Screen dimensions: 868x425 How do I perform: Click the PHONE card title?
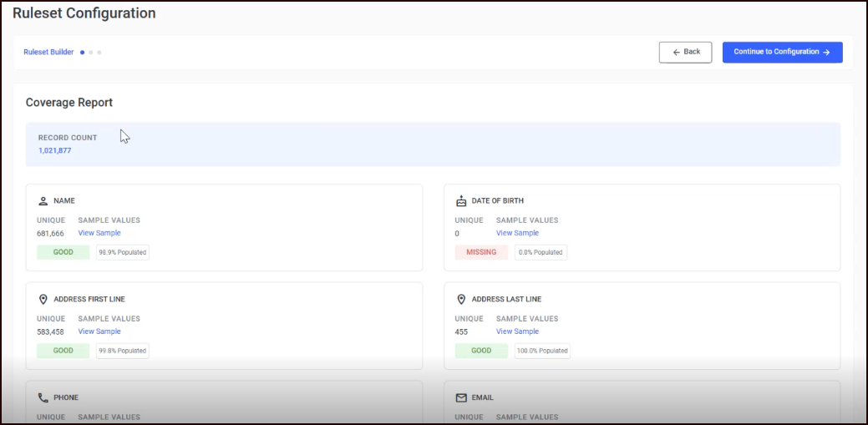coord(66,398)
